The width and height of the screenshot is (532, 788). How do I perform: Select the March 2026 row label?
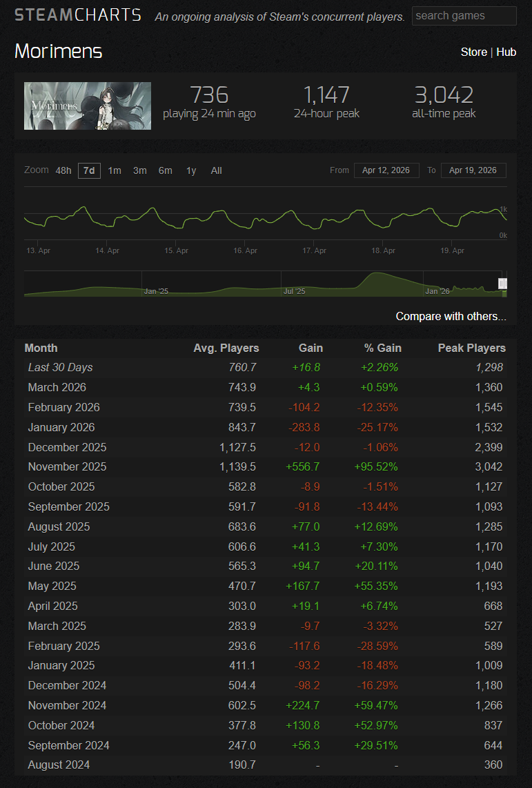click(57, 388)
